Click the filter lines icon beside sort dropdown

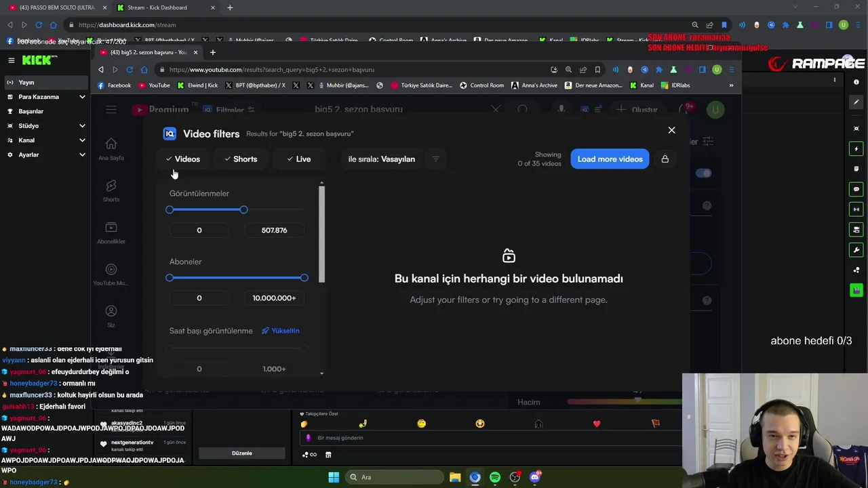click(436, 159)
